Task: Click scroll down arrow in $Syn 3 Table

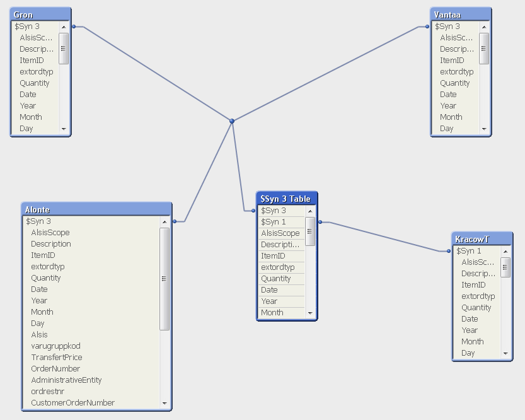Action: pyautogui.click(x=310, y=313)
